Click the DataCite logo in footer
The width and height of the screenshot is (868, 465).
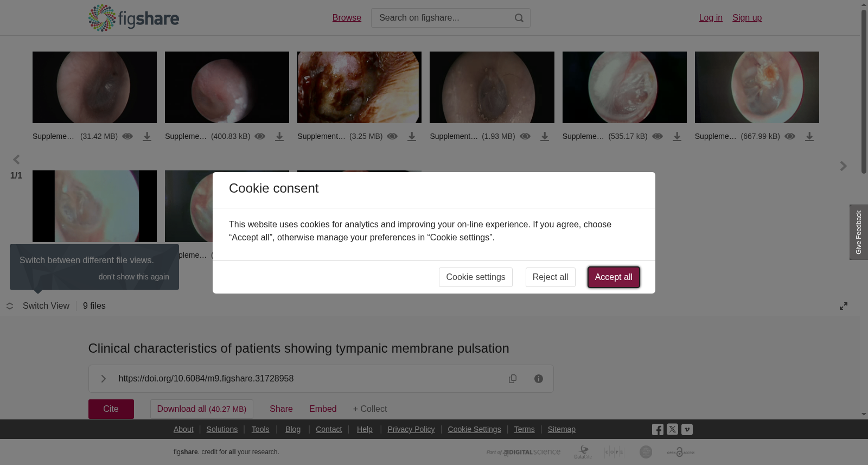point(583,452)
